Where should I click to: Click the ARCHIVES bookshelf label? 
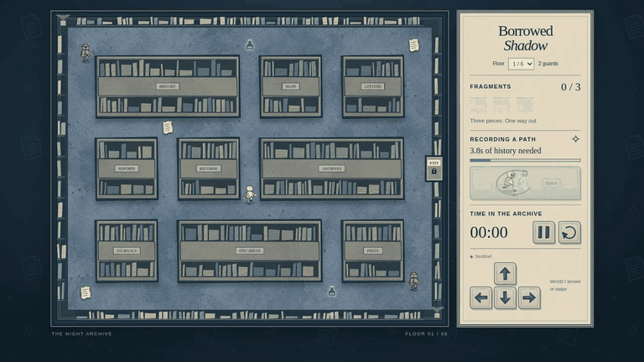[x=332, y=168]
